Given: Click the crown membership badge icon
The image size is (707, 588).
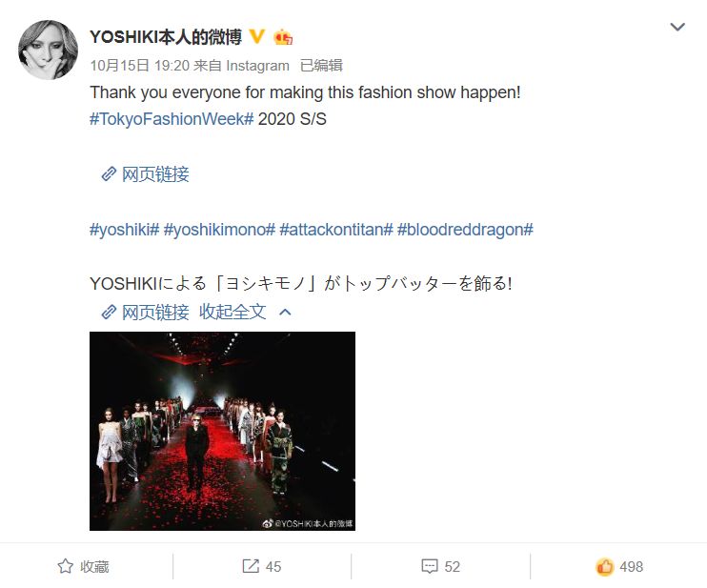Looking at the screenshot, I should click(x=283, y=37).
